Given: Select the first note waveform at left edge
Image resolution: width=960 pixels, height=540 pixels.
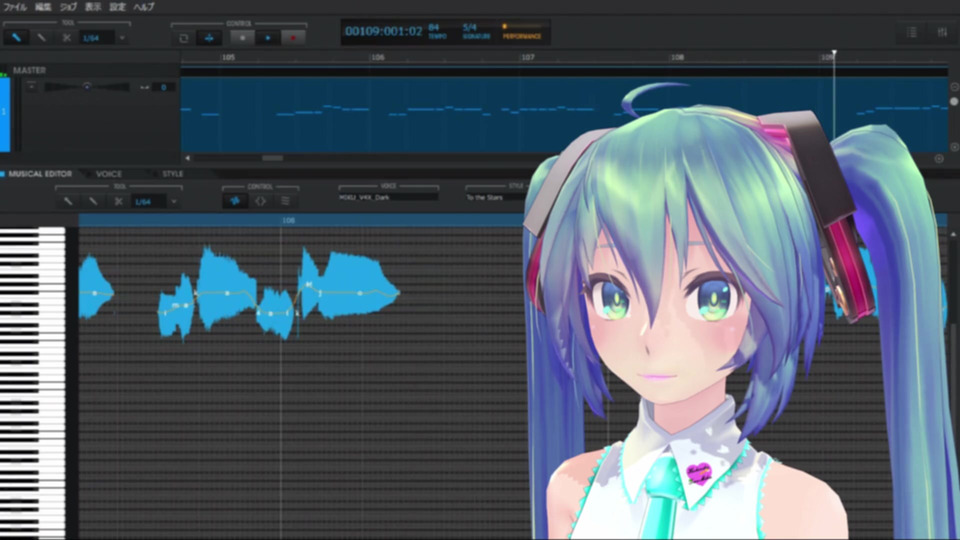Looking at the screenshot, I should pos(96,288).
